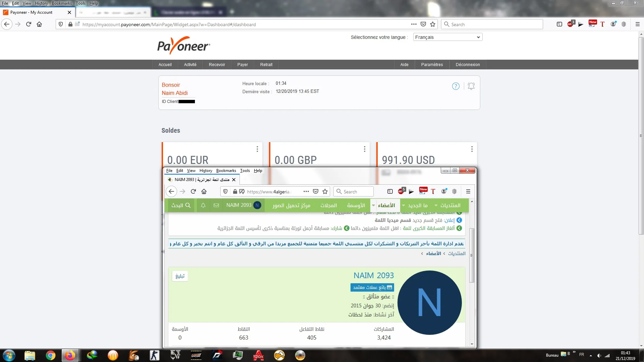The width and height of the screenshot is (644, 362).
Task: Click the forum report button on the profile
Action: click(180, 276)
